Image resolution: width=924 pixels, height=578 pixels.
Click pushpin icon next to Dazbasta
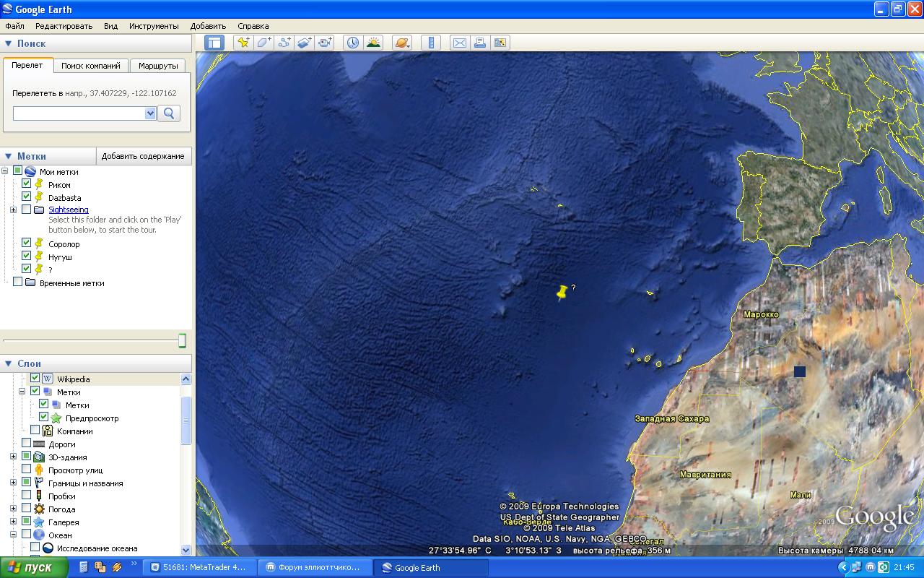pyautogui.click(x=39, y=197)
